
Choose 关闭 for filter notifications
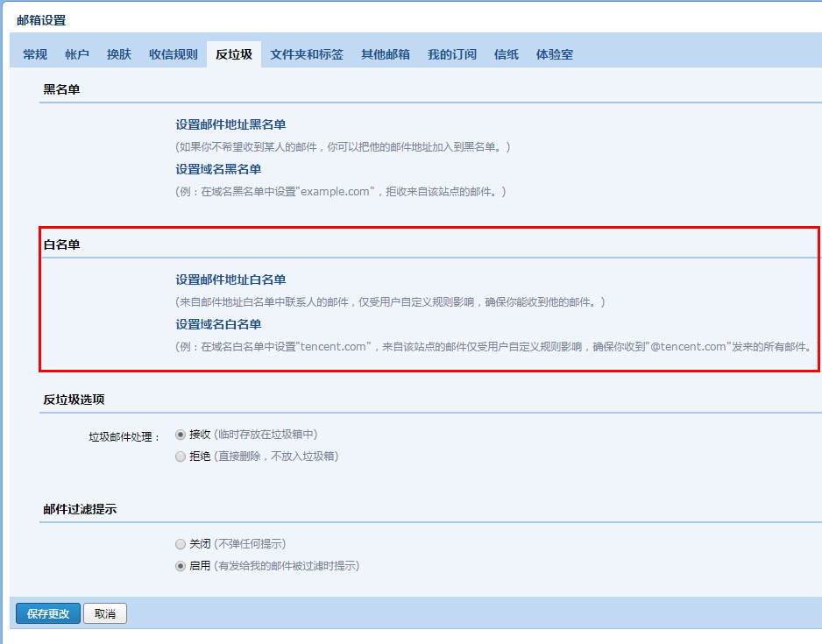click(x=181, y=544)
